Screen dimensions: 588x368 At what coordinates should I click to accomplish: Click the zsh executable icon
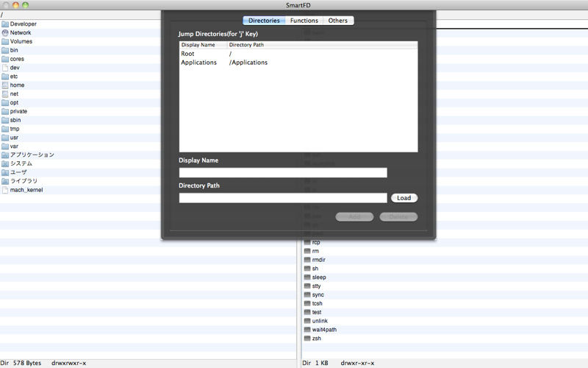[x=307, y=339]
